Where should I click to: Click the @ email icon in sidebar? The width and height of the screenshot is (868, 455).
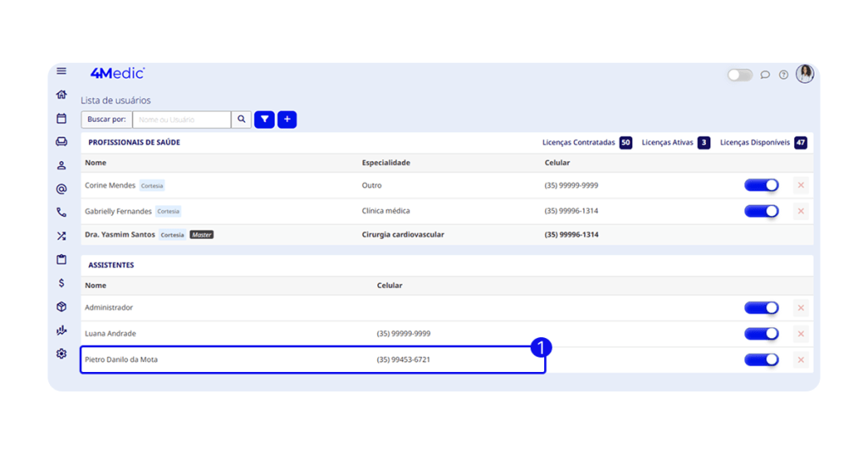pyautogui.click(x=61, y=189)
